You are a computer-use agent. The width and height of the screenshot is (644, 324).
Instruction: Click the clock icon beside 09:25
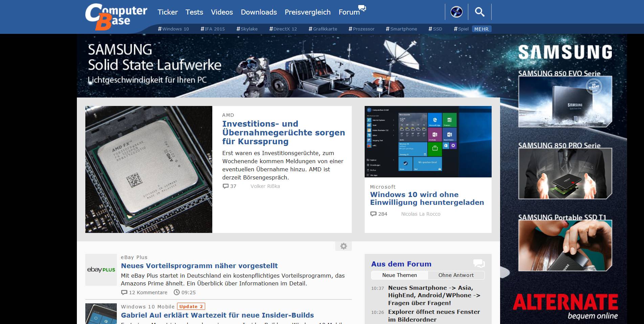[x=177, y=292]
